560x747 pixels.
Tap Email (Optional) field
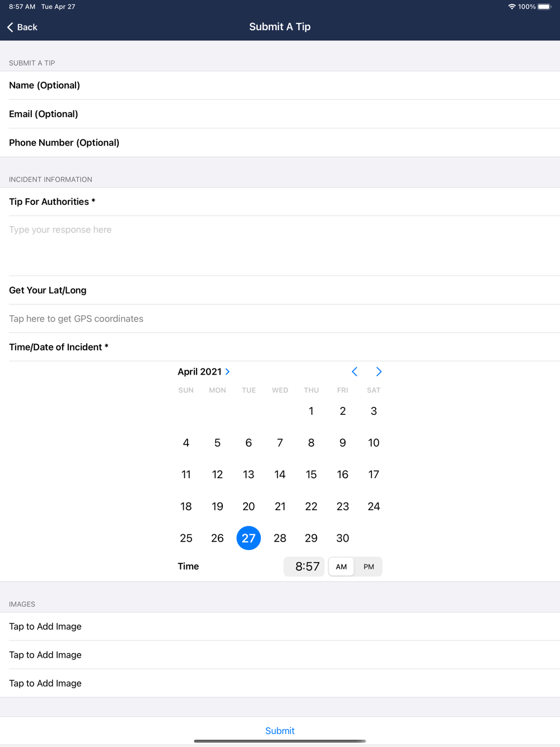[280, 114]
